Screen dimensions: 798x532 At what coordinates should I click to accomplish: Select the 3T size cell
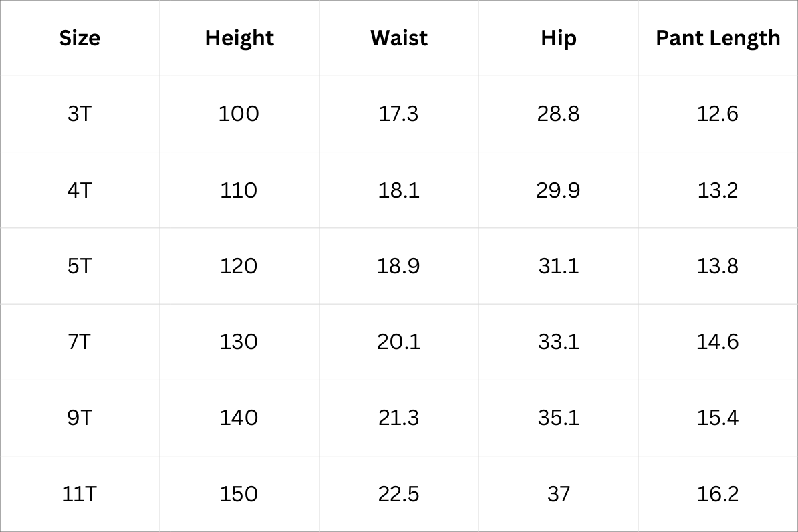click(80, 114)
